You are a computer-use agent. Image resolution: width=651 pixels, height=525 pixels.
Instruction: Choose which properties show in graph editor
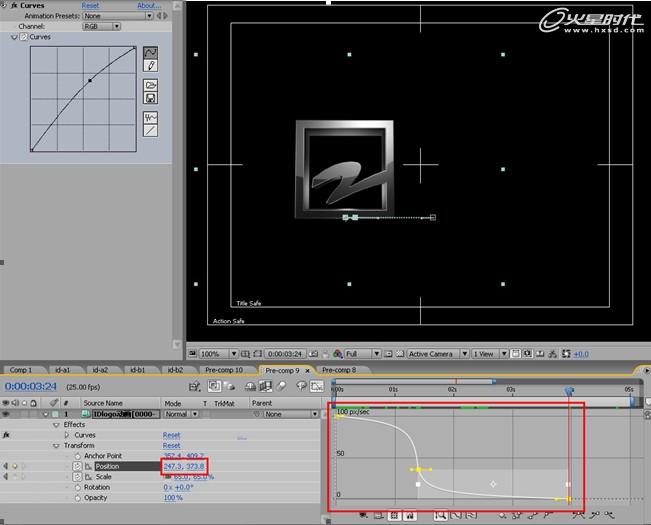[x=364, y=515]
